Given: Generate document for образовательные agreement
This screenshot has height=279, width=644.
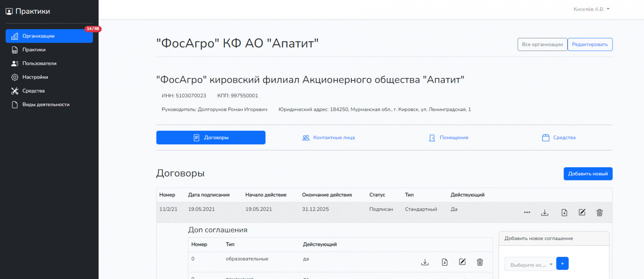Looking at the screenshot, I should (445, 262).
